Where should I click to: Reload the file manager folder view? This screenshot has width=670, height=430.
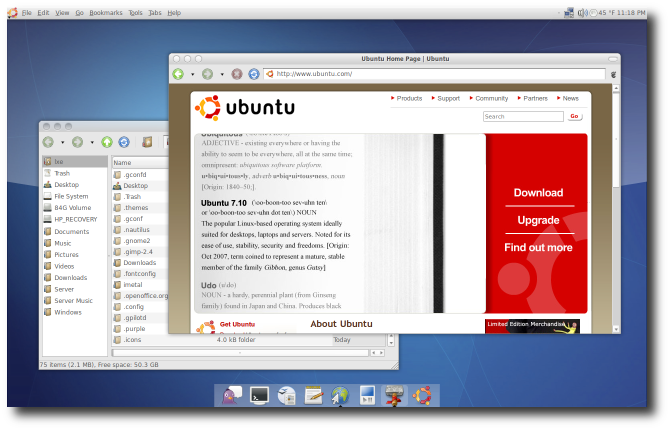click(x=124, y=142)
